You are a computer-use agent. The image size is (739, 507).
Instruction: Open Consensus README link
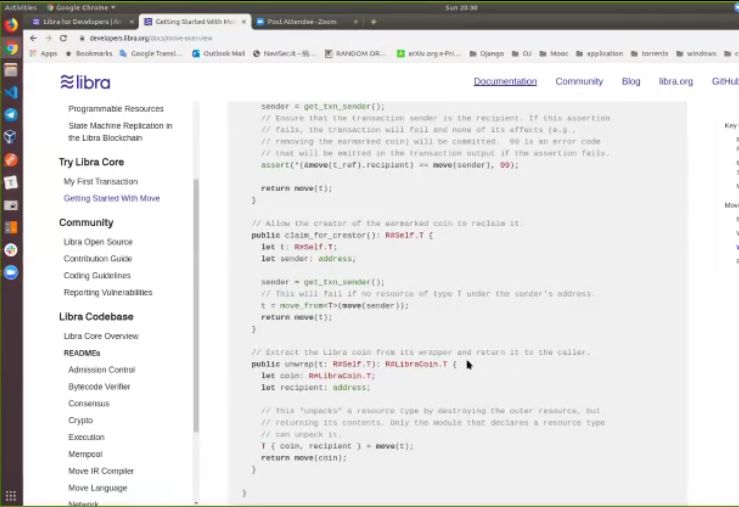(89, 403)
